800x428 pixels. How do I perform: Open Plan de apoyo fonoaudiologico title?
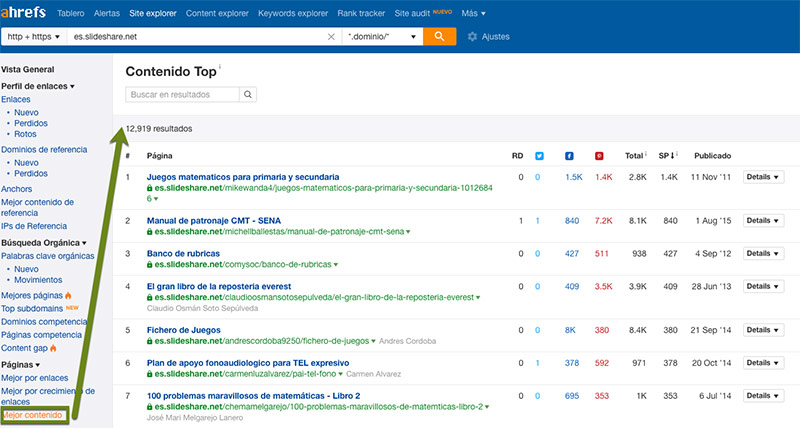248,363
